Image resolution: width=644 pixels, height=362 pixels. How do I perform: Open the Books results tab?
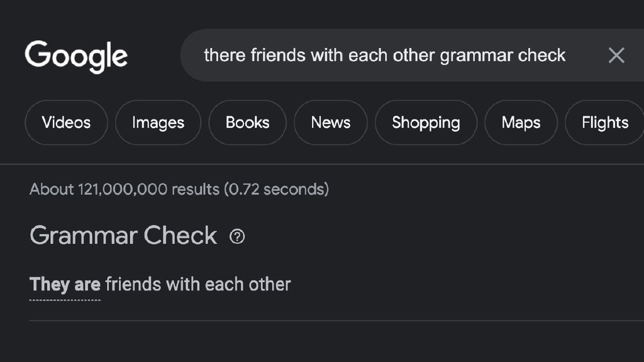point(247,123)
